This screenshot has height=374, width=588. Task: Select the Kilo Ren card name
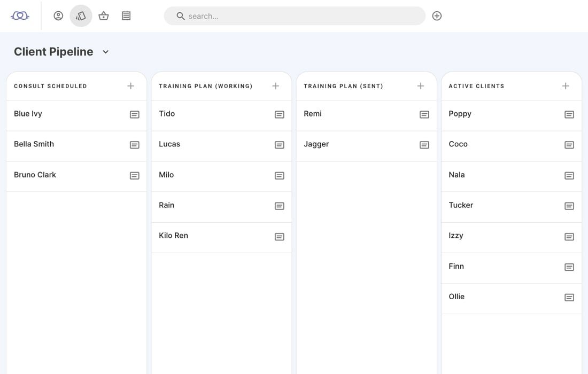point(174,235)
